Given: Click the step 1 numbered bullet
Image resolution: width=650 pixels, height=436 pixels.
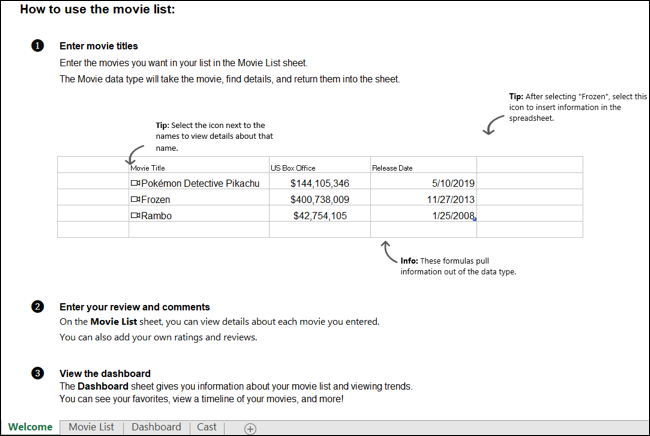Looking at the screenshot, I should [37, 46].
